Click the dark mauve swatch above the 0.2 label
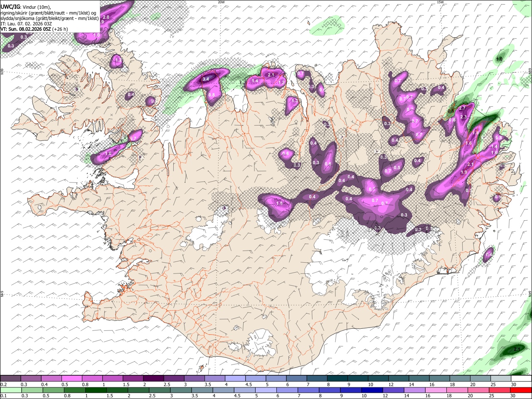This screenshot has width=532, height=399. (10, 378)
